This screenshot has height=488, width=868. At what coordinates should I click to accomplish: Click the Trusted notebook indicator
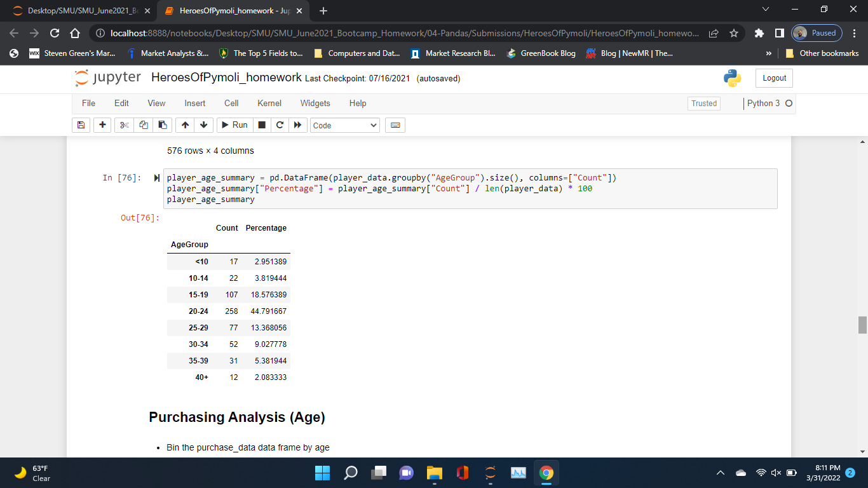[704, 104]
